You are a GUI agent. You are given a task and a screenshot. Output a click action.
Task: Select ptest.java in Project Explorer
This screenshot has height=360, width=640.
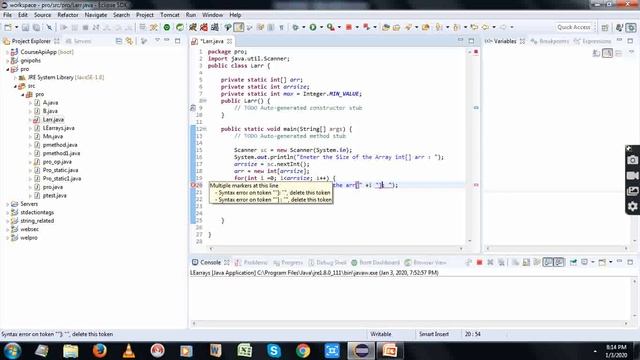point(55,196)
